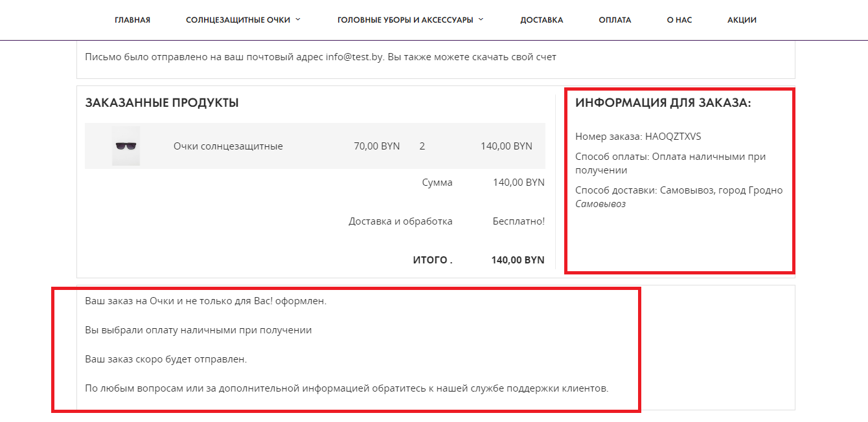This screenshot has height=422, width=868.
Task: Expand the Головные уборы и аксессуары chevron
Action: [481, 19]
